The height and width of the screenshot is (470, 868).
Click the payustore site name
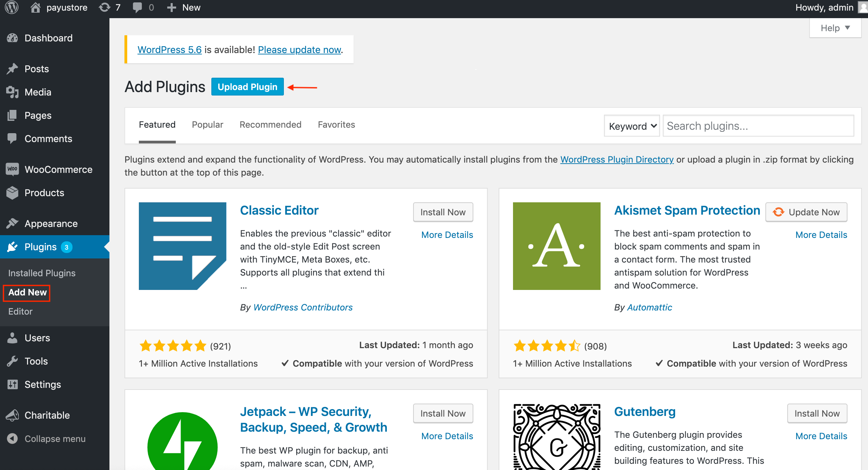[67, 8]
